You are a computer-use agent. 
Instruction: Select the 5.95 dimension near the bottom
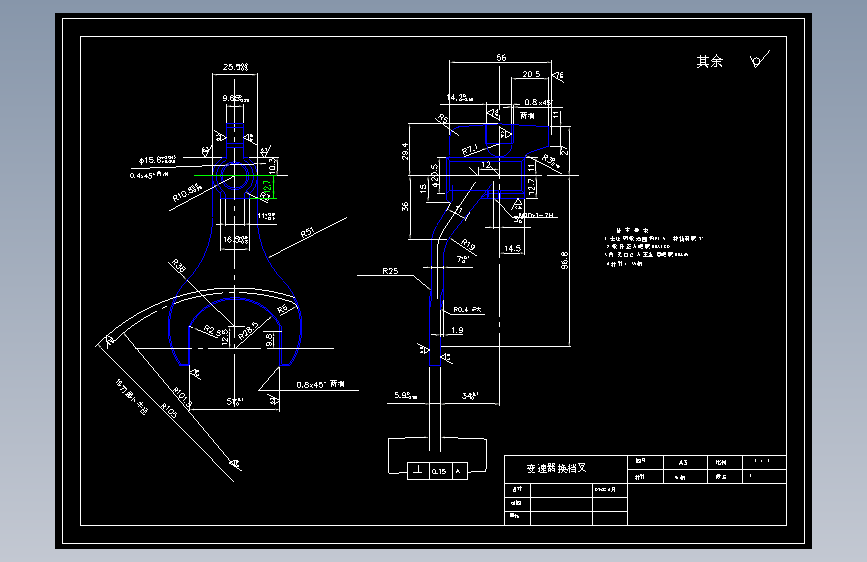coord(405,395)
